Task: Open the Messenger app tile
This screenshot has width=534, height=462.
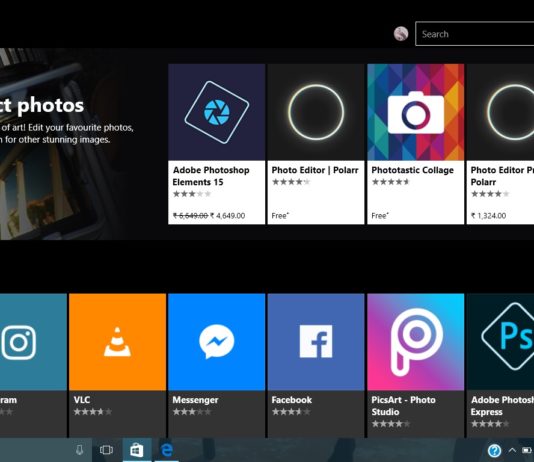Action: click(217, 365)
